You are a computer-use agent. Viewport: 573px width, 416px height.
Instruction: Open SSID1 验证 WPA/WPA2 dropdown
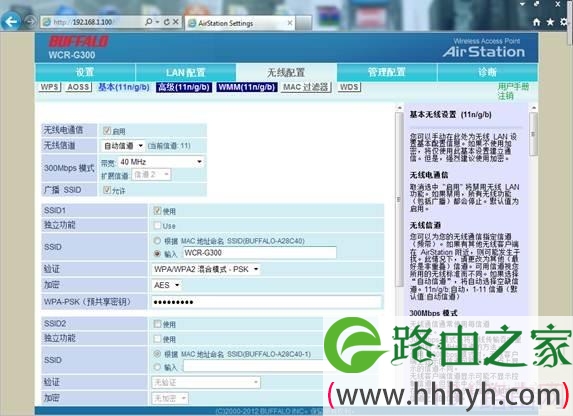tap(206, 269)
